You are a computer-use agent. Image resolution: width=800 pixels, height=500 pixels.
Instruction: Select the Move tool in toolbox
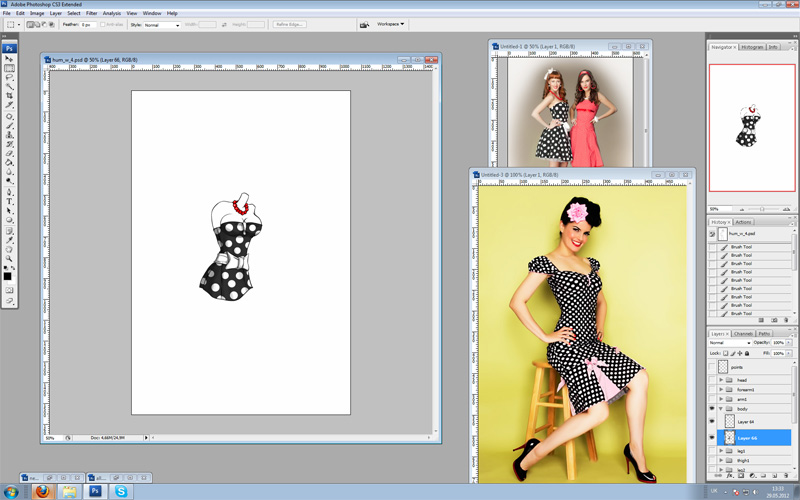tap(10, 59)
